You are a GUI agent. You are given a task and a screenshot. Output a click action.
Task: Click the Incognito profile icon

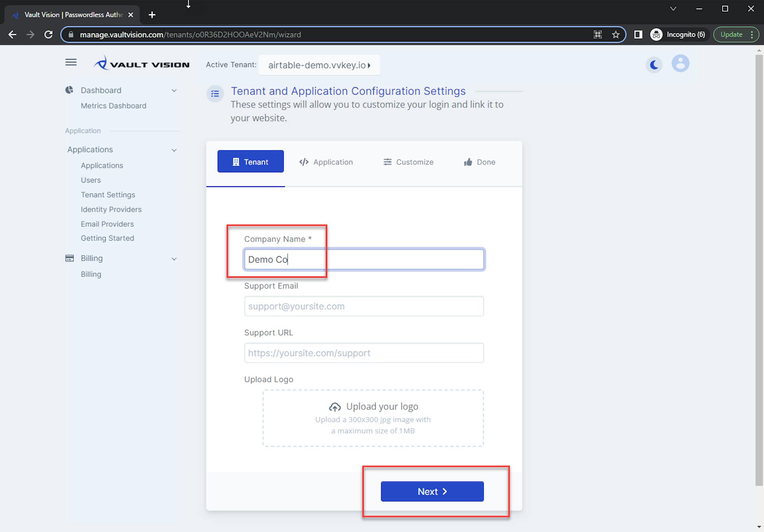tap(656, 34)
